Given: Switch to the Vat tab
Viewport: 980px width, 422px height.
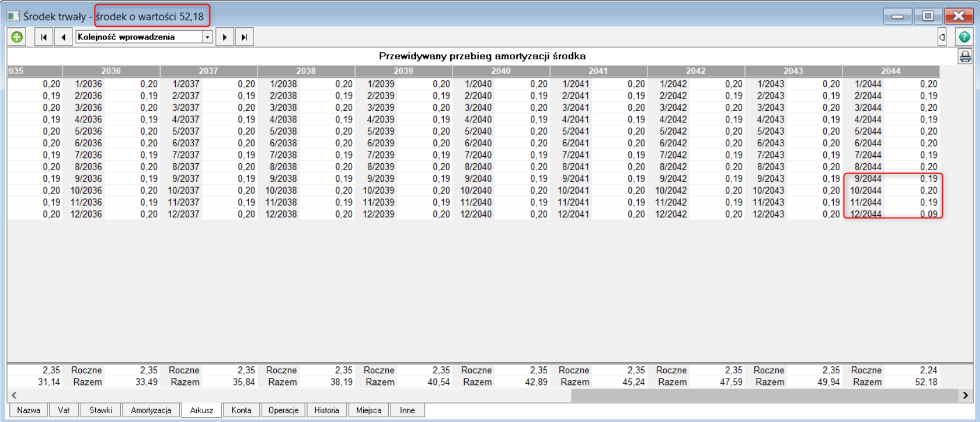Looking at the screenshot, I should [x=64, y=410].
